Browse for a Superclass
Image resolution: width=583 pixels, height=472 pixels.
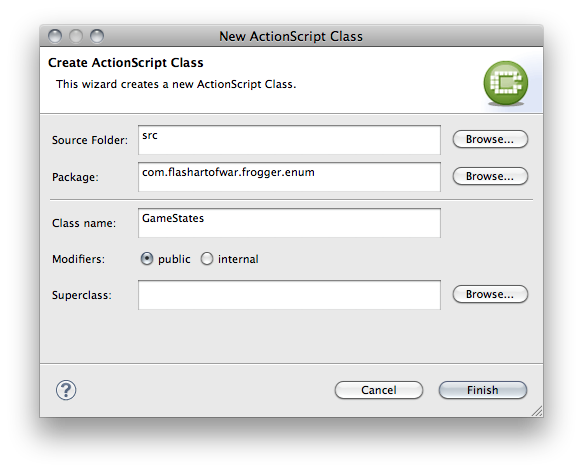[x=490, y=294]
